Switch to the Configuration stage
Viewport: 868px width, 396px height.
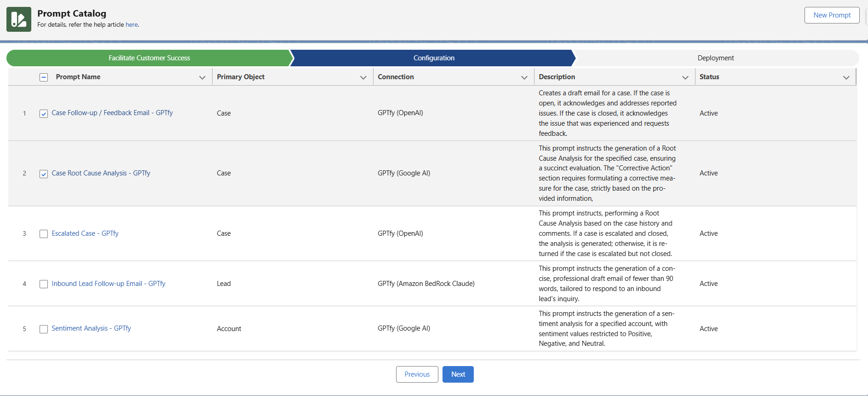[x=433, y=58]
